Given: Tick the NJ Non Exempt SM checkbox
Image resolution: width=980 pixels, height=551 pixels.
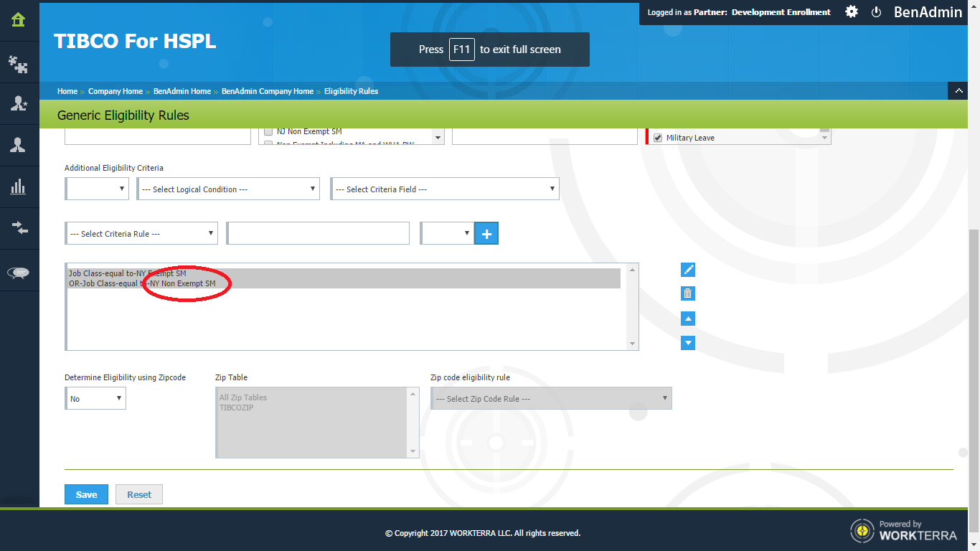Looking at the screenshot, I should (x=268, y=132).
